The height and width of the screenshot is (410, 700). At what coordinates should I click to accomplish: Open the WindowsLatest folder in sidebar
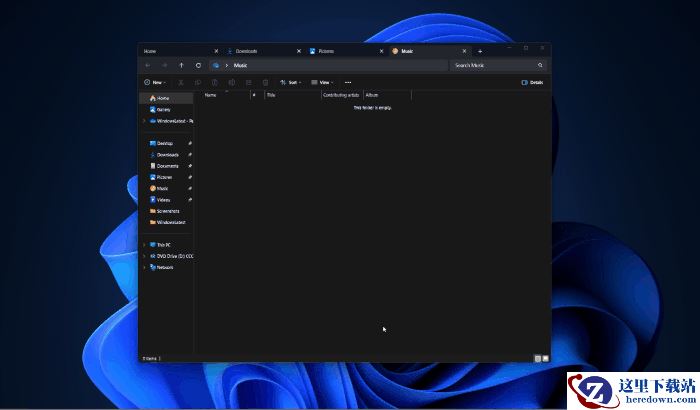[170, 222]
